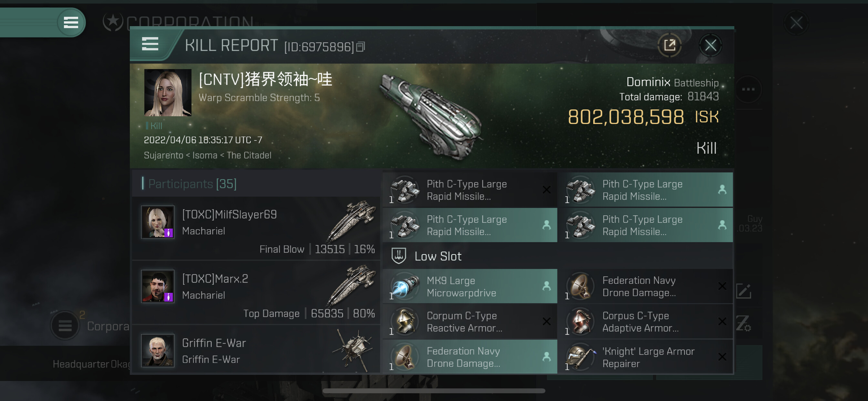Open the Kill Report hamburger menu
Image resolution: width=868 pixels, height=401 pixels.
[150, 44]
